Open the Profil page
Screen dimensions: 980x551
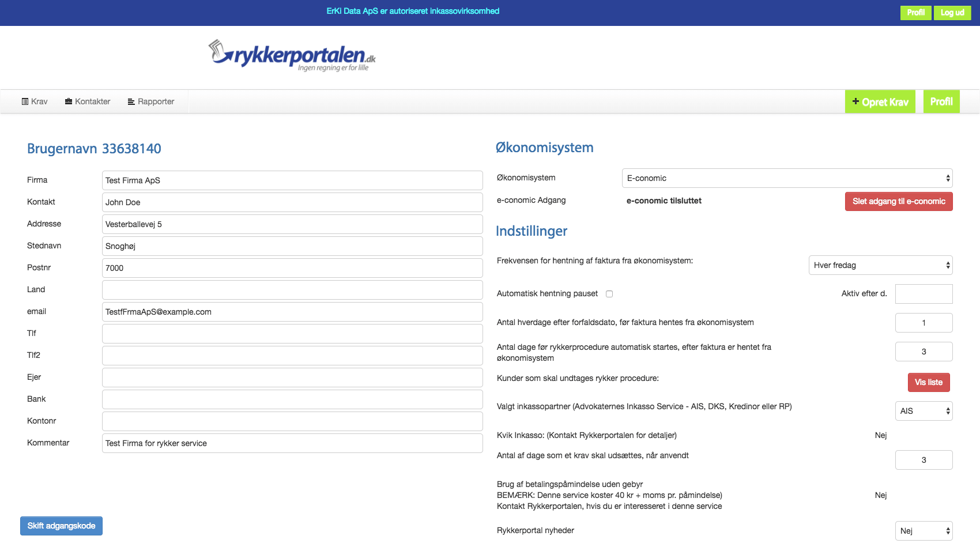coord(941,101)
